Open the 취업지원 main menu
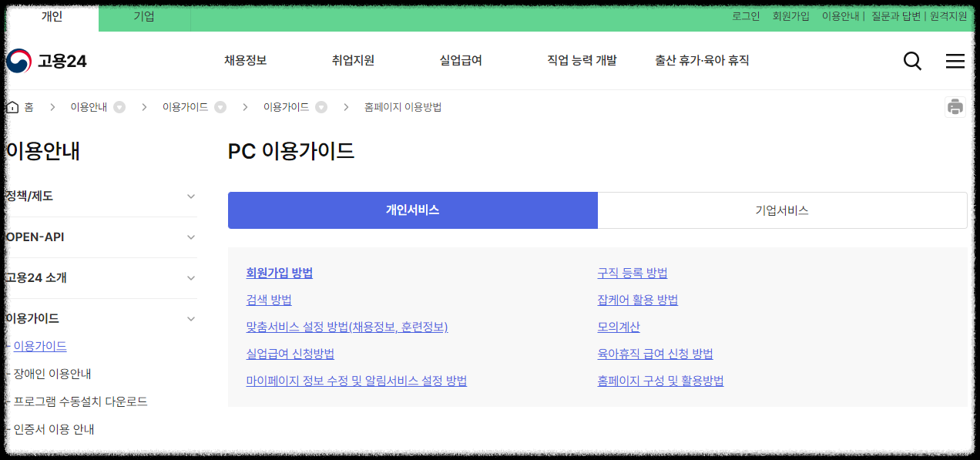This screenshot has width=980, height=460. pyautogui.click(x=353, y=60)
